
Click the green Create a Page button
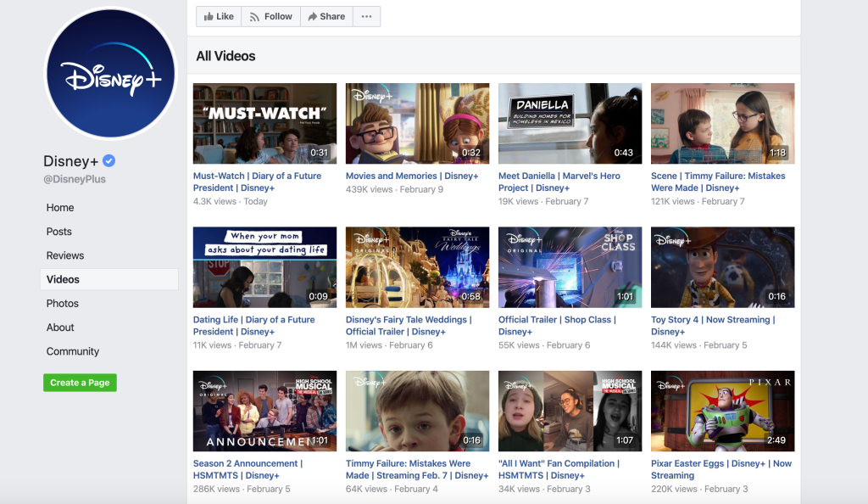click(80, 383)
